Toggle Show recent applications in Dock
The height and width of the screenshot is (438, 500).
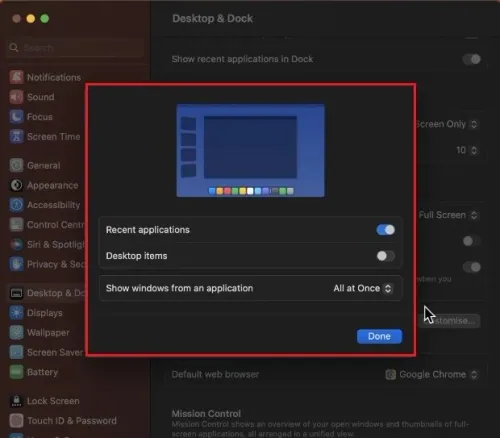[x=472, y=59]
